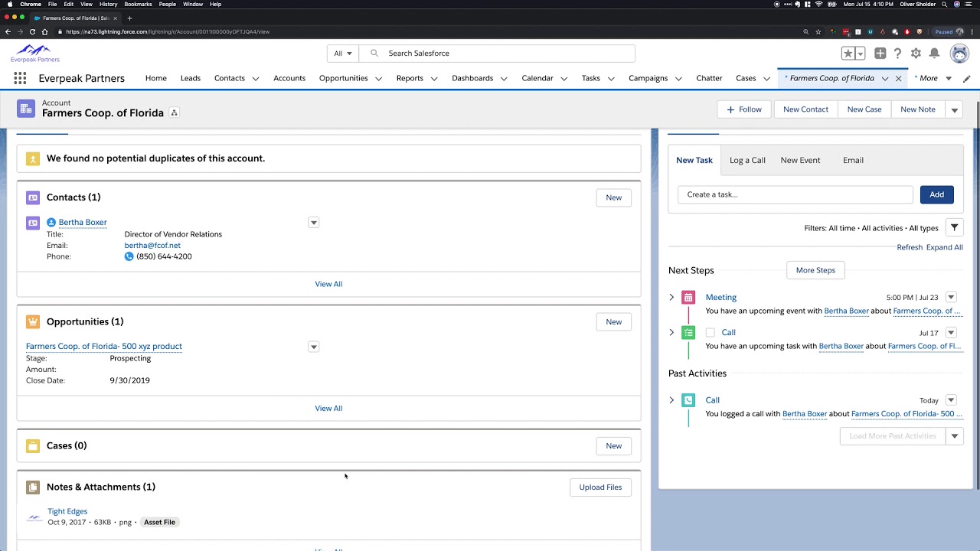
Task: Expand the upcoming Call task details
Action: click(x=671, y=333)
